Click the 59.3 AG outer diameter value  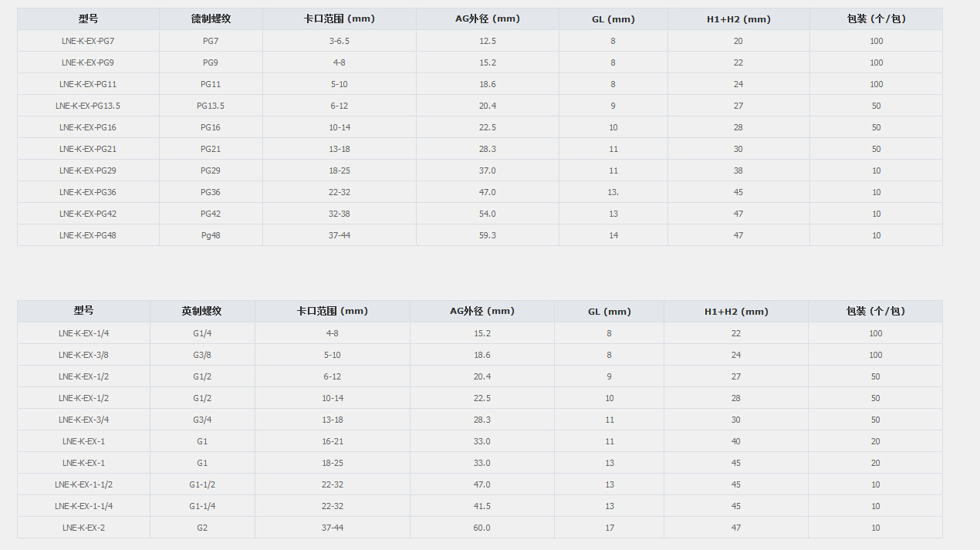(488, 235)
